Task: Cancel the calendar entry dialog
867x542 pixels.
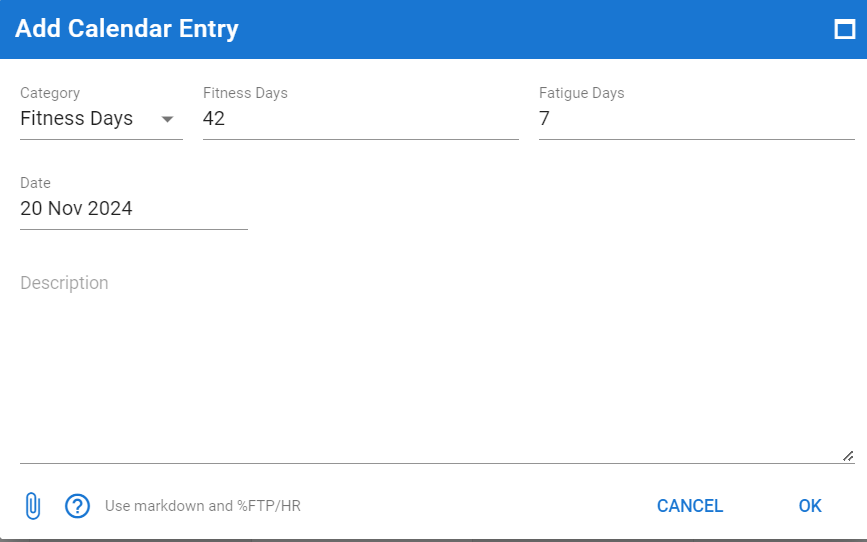Action: click(690, 505)
